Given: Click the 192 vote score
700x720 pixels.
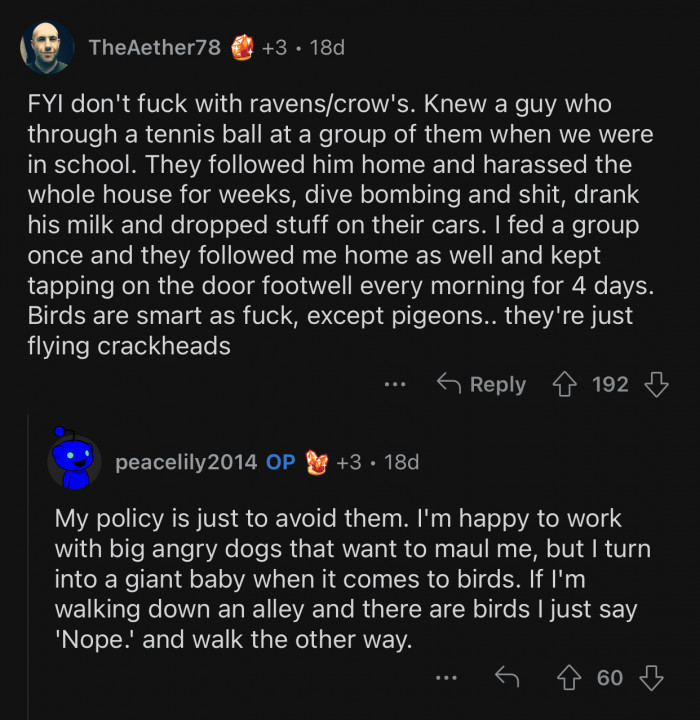Looking at the screenshot, I should pos(610,384).
